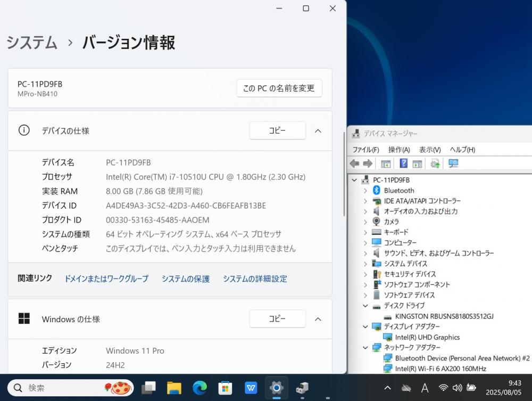Open the 操作(A) menu in Device Manager
Screen dimensions: 532x401
pyautogui.click(x=399, y=150)
